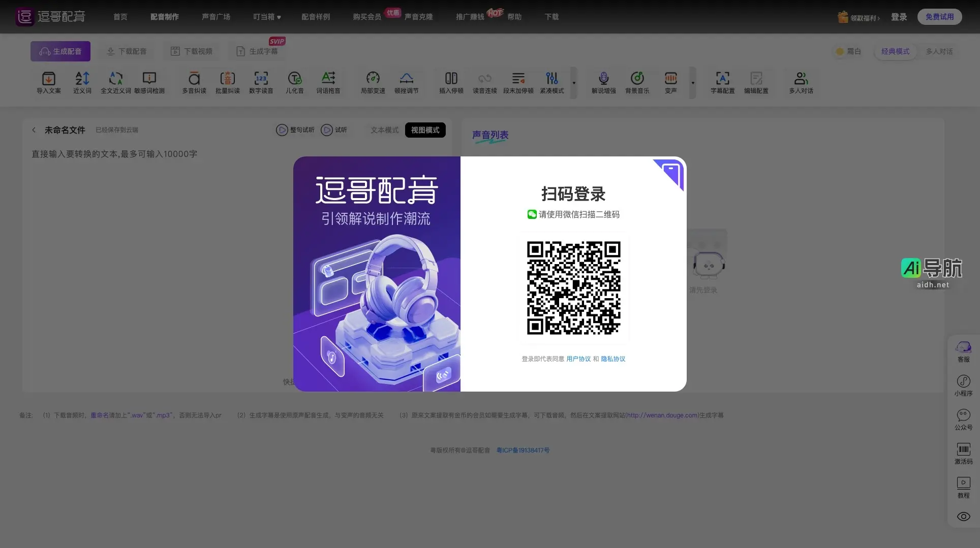
Task: Expand the 叮当箱 dropdown
Action: (x=266, y=17)
